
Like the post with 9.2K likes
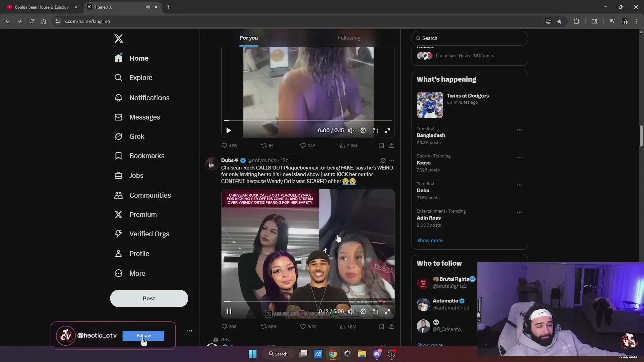pos(308,327)
